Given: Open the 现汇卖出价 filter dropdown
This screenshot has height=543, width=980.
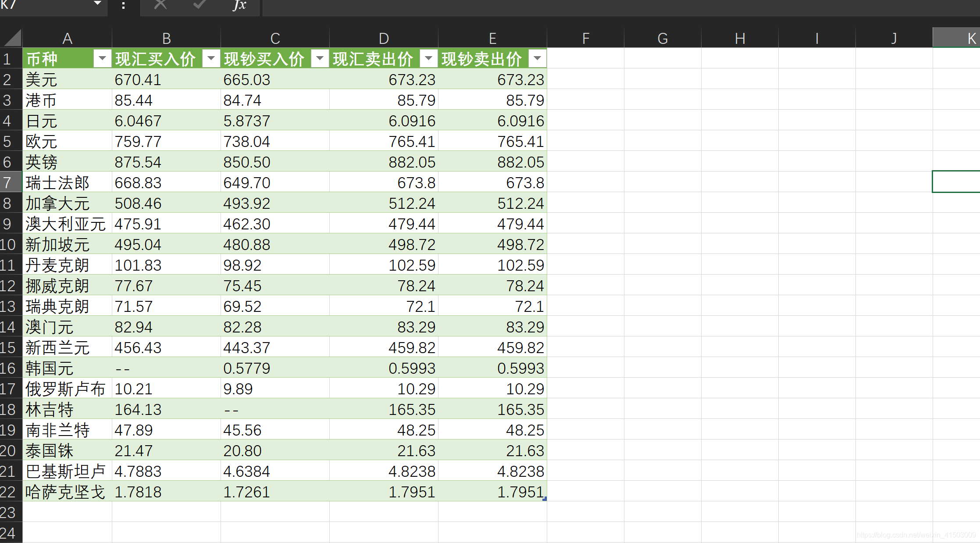Looking at the screenshot, I should click(428, 58).
